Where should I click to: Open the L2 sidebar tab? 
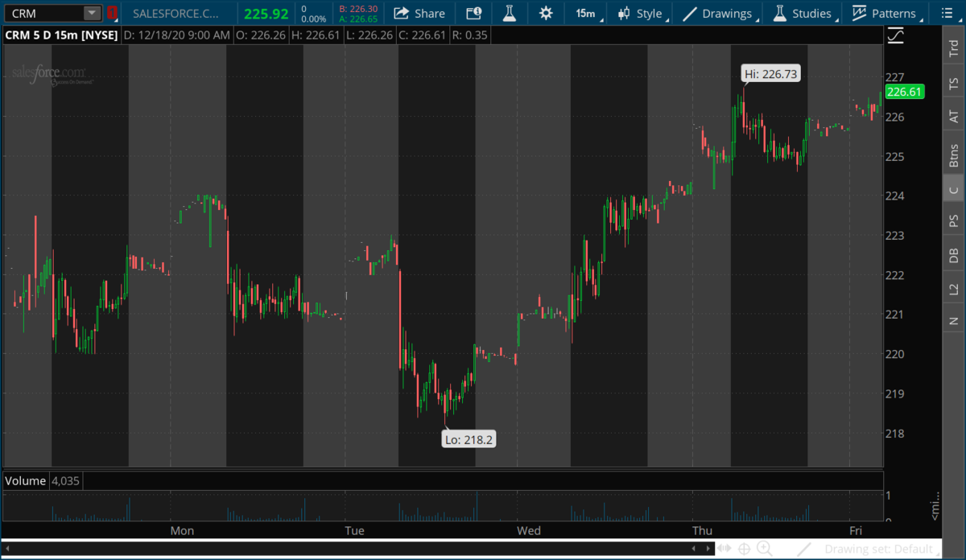[954, 288]
